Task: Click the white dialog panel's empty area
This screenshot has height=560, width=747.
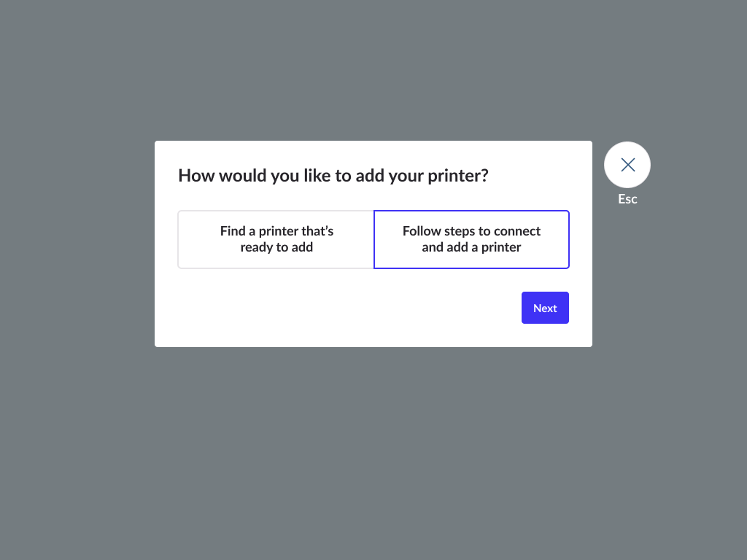Action: point(328,310)
